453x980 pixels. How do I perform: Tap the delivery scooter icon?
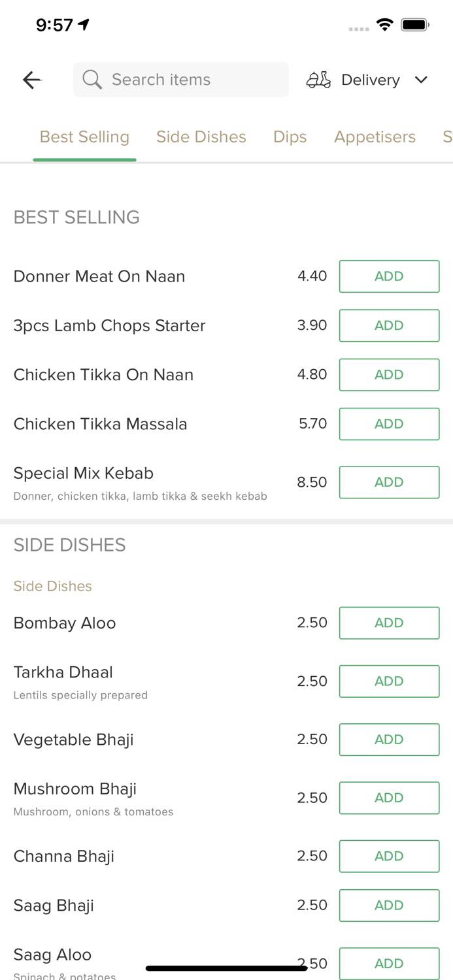pyautogui.click(x=318, y=79)
